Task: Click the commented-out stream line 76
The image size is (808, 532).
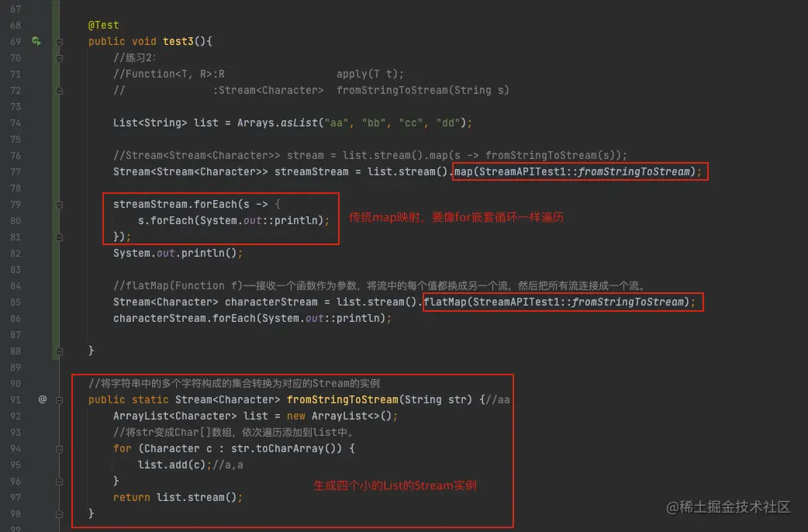Action: [370, 155]
